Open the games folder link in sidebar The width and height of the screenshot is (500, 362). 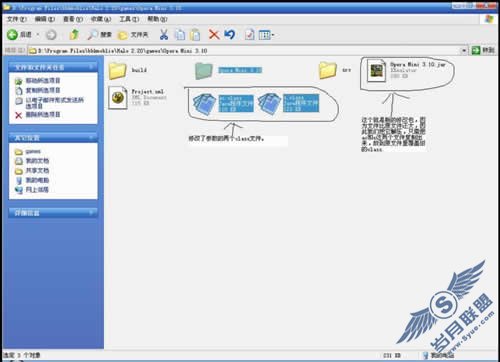33,152
